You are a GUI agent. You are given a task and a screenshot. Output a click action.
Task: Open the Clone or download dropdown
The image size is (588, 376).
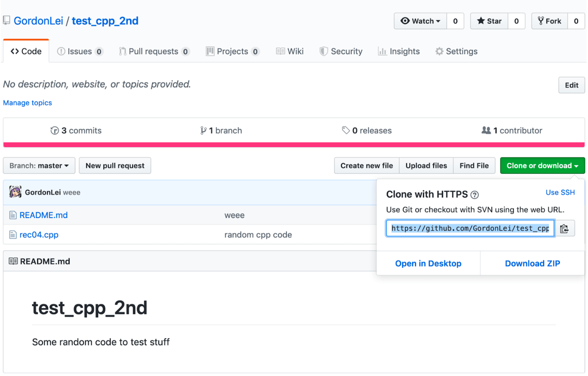(x=542, y=165)
